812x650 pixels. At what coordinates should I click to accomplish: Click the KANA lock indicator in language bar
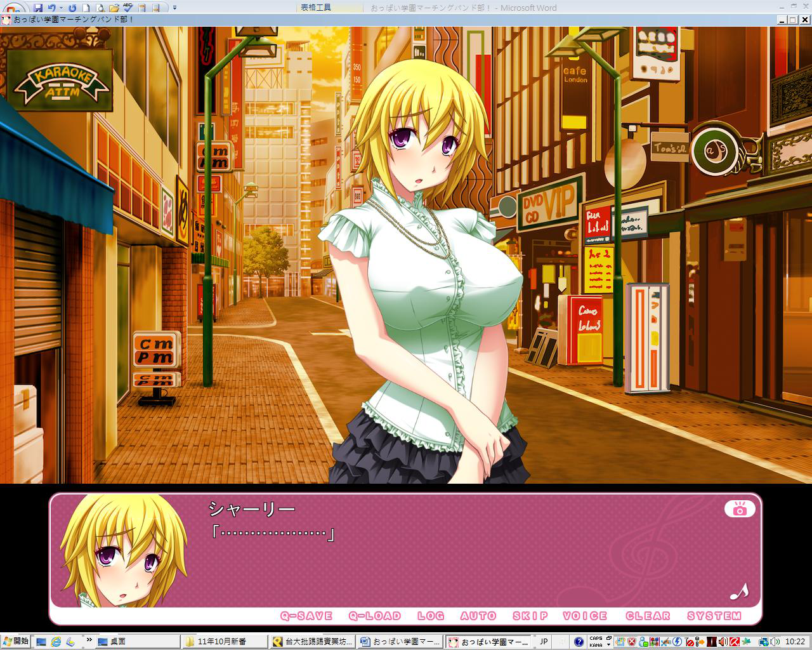click(x=596, y=645)
